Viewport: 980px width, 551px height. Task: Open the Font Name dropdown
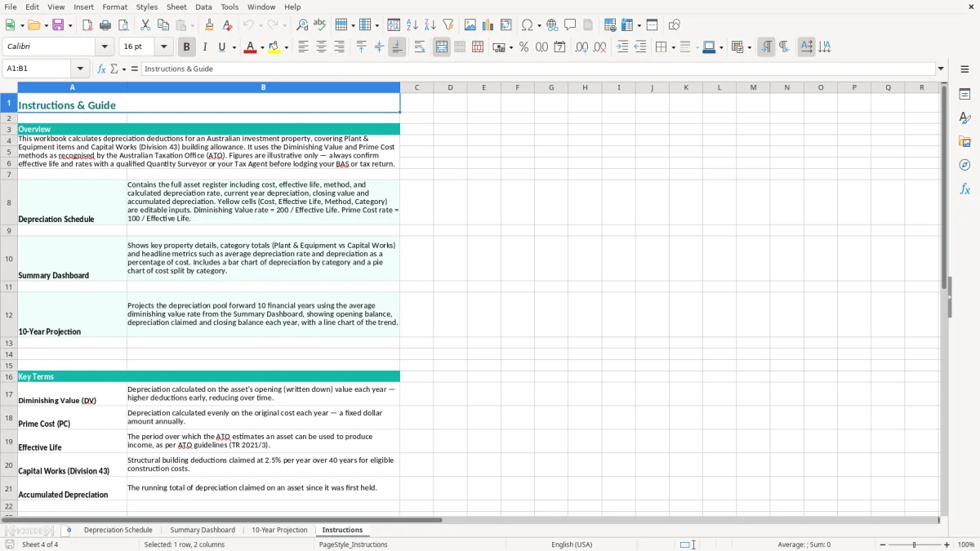[105, 47]
